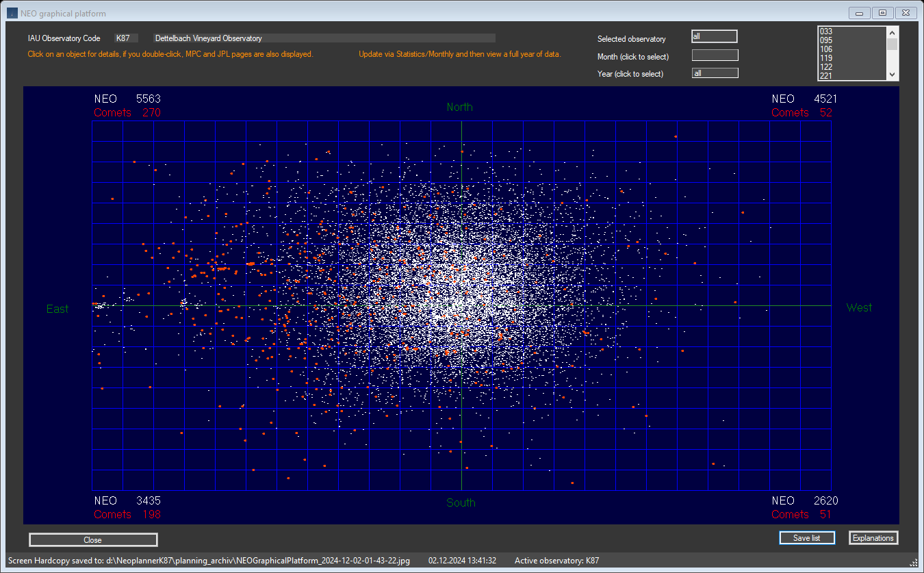
Task: Click the NEO 4521 count text
Action: click(x=805, y=99)
